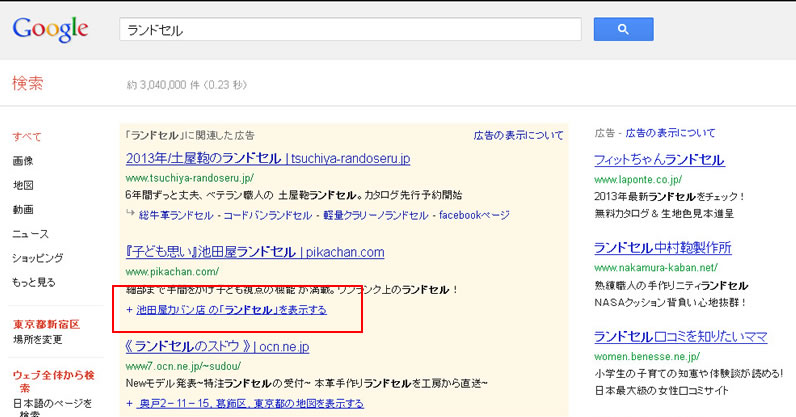Select the すべて search filter
The height and width of the screenshot is (417, 796).
[x=27, y=137]
